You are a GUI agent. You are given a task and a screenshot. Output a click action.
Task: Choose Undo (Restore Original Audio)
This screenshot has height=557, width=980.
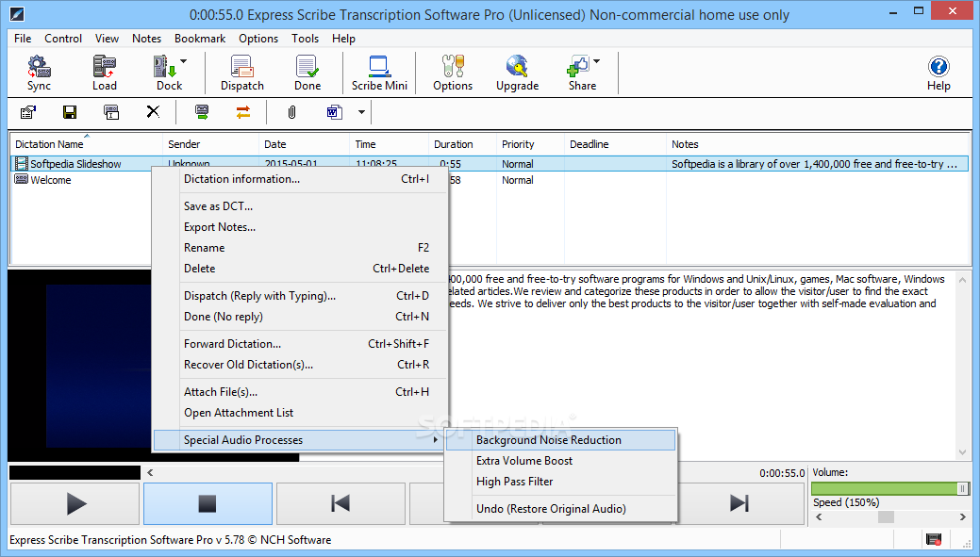560,508
